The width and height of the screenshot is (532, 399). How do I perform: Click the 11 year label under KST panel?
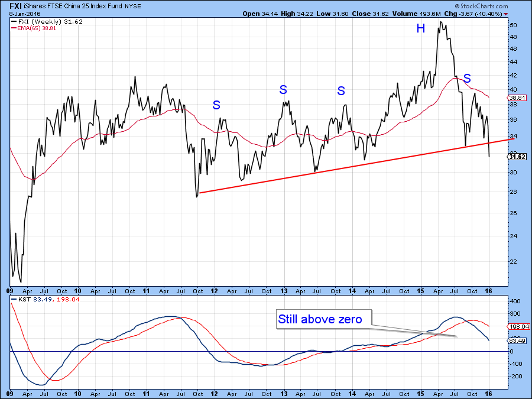(x=146, y=394)
